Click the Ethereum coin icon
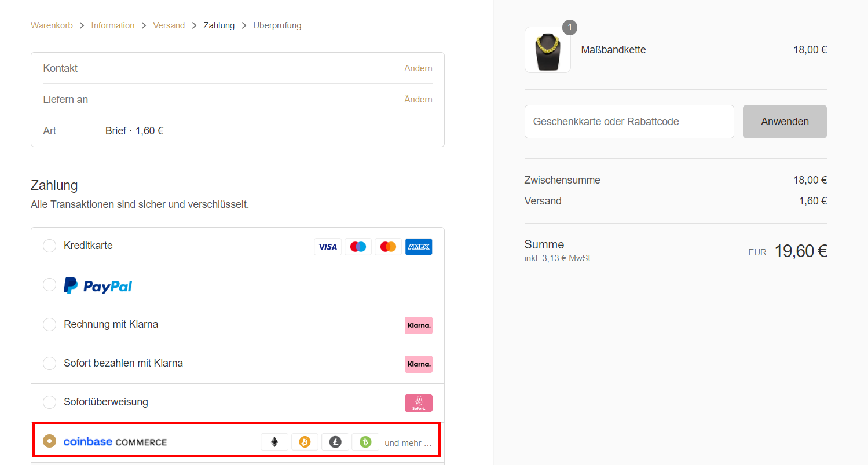The image size is (868, 465). tap(274, 442)
